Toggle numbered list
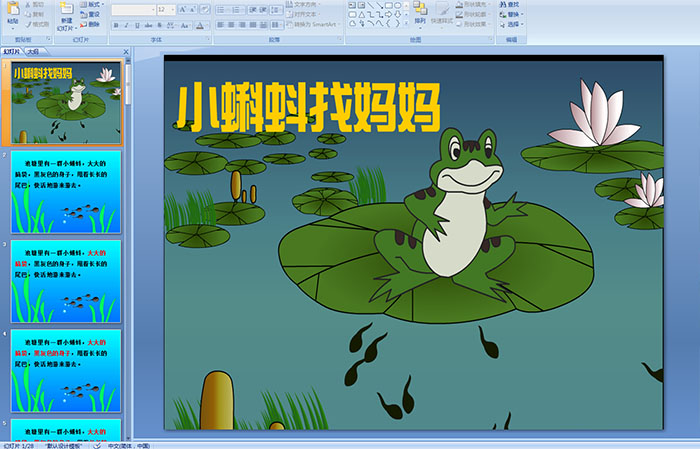 [238, 10]
